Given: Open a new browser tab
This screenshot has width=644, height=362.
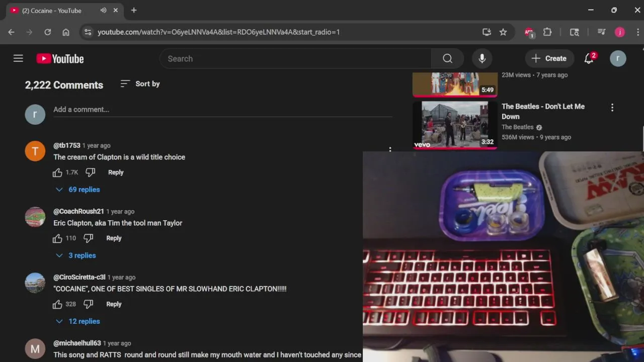Looking at the screenshot, I should (x=134, y=10).
